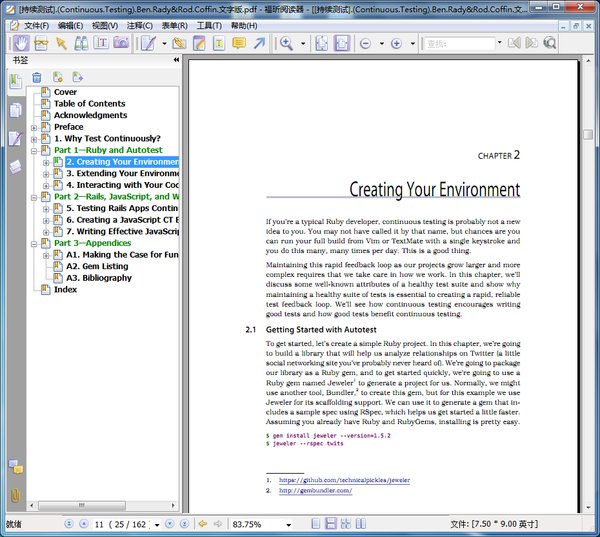
Task: Select 5. Testing Rails Apps bookmark
Action: (122, 208)
